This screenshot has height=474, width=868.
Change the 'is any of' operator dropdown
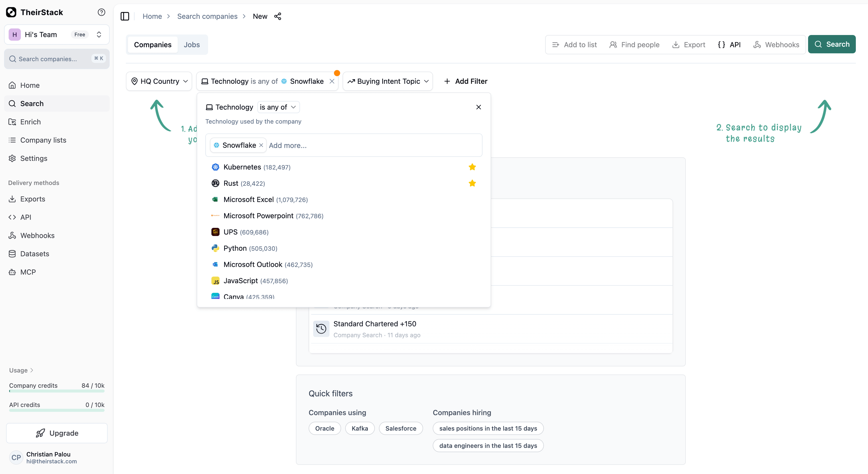pos(278,107)
